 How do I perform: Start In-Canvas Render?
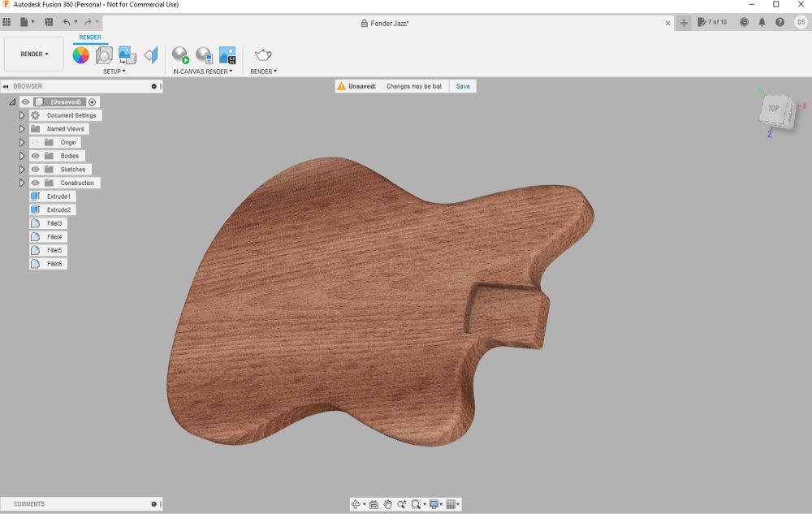pyautogui.click(x=180, y=55)
